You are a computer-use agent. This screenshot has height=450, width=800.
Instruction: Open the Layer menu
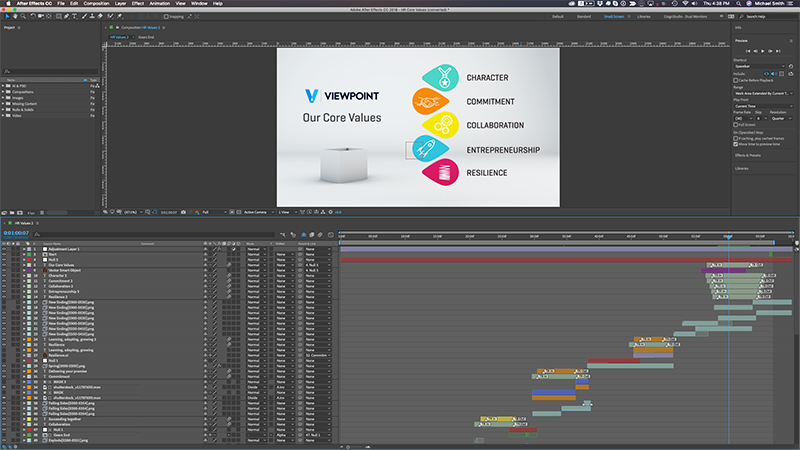click(120, 3)
